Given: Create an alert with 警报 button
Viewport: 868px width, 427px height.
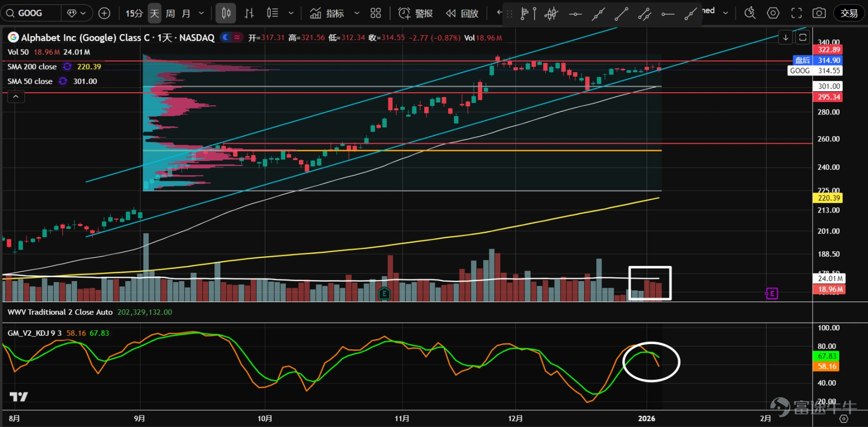Looking at the screenshot, I should (x=416, y=13).
